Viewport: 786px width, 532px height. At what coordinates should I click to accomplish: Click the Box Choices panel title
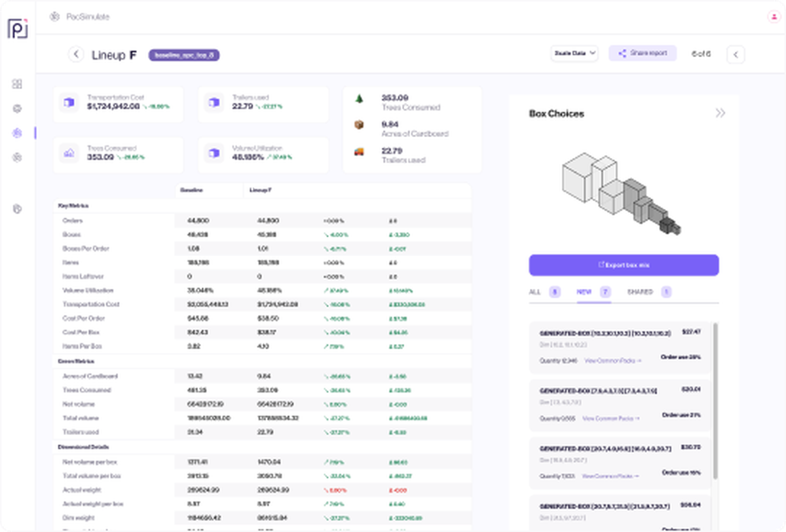point(556,113)
